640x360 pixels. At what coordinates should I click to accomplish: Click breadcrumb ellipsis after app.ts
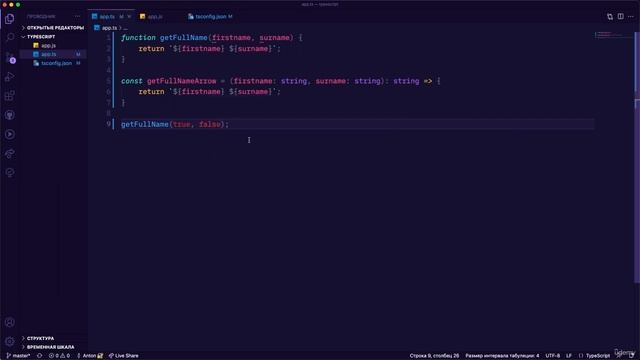pos(125,28)
